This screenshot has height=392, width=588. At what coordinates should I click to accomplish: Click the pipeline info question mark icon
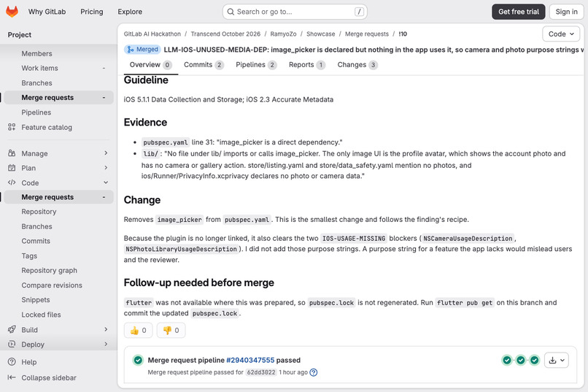(x=314, y=372)
